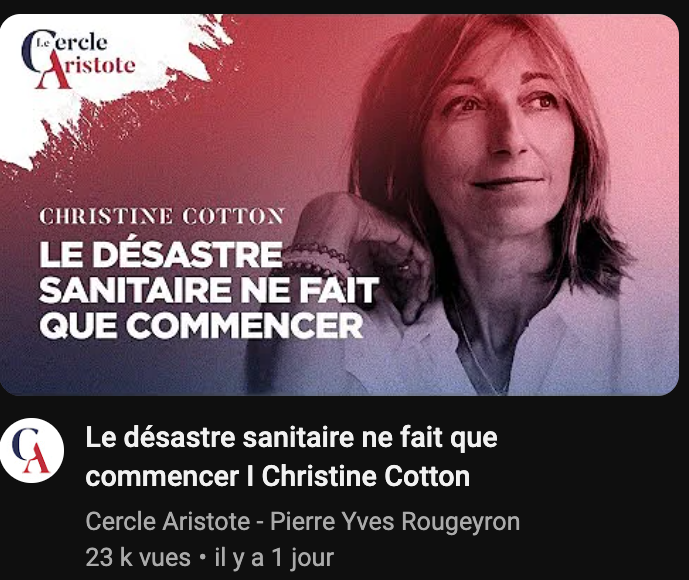The image size is (689, 580).
Task: Click 'Christine Cotton' in the video title
Action: coord(366,476)
